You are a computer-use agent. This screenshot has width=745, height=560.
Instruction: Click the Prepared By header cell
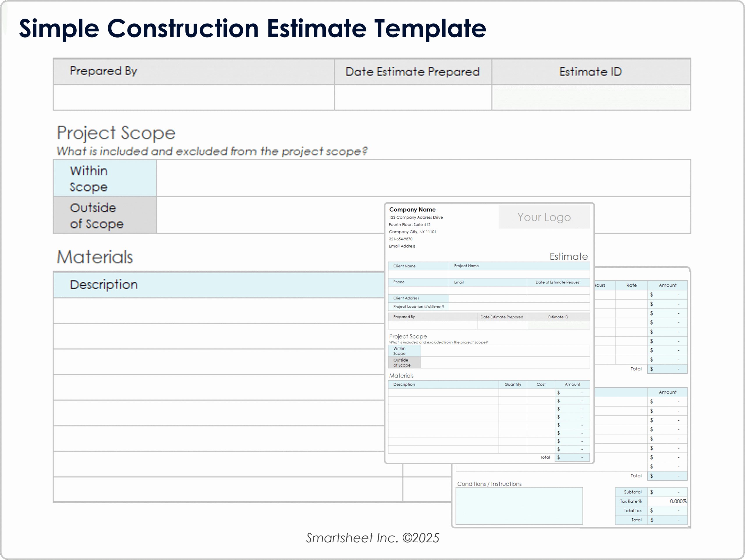point(103,71)
